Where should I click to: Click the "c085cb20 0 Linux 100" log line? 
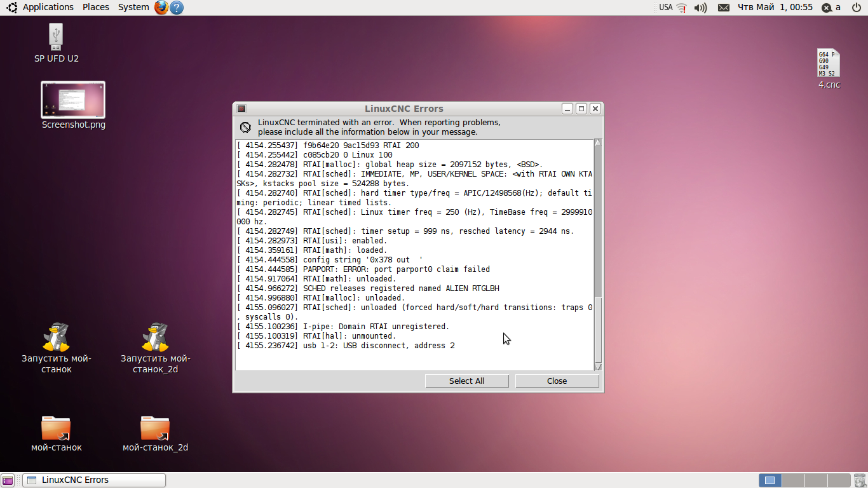(x=348, y=155)
